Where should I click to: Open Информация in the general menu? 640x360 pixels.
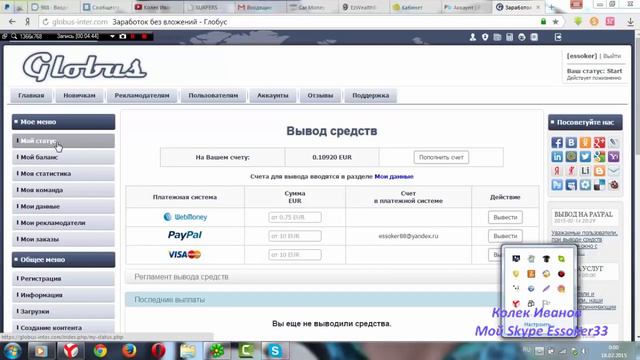pyautogui.click(x=63, y=295)
